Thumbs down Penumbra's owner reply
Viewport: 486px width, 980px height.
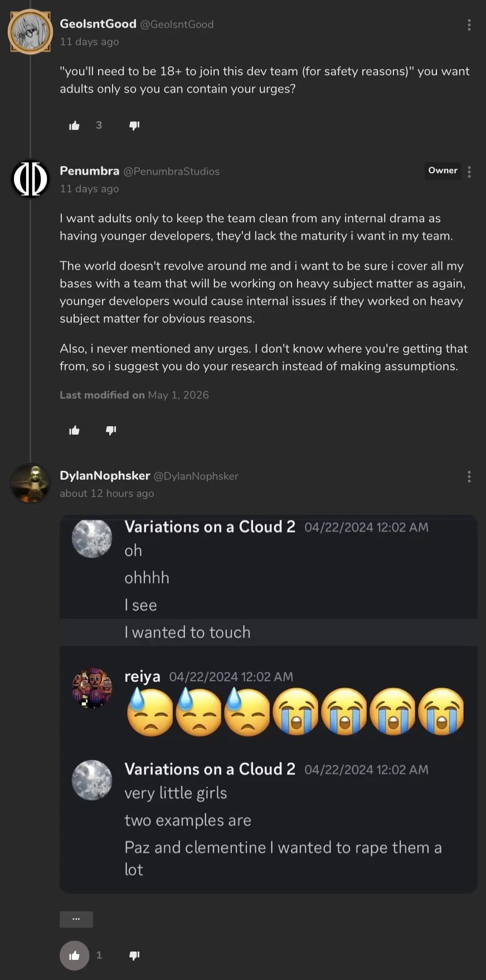(111, 430)
